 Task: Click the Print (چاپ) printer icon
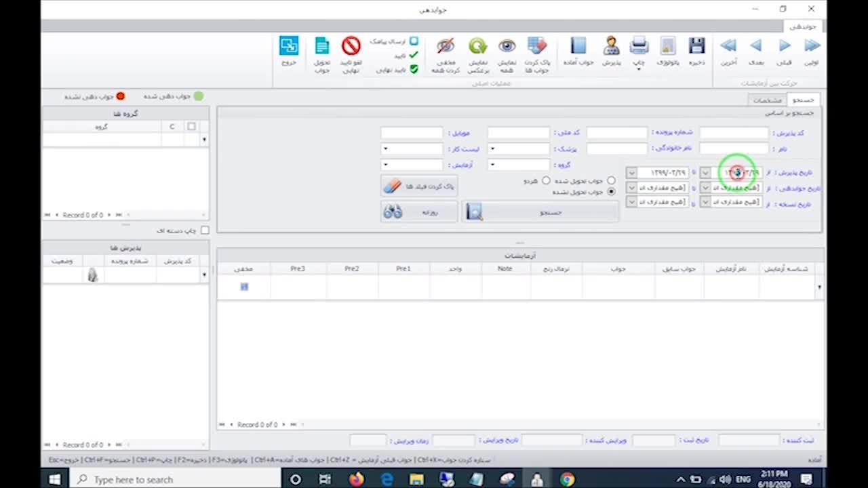pos(639,47)
